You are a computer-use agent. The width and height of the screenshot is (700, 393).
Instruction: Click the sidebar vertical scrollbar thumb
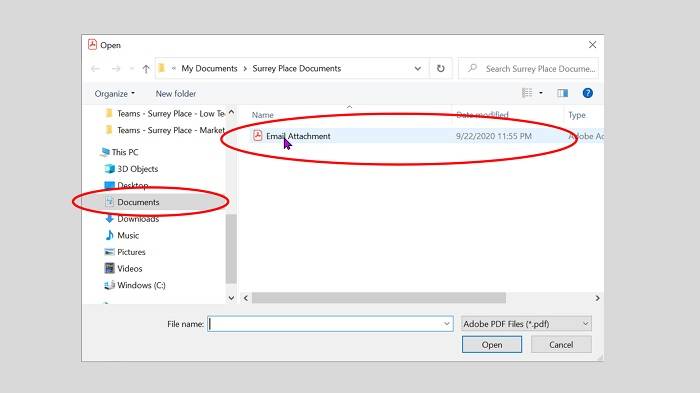(x=231, y=248)
